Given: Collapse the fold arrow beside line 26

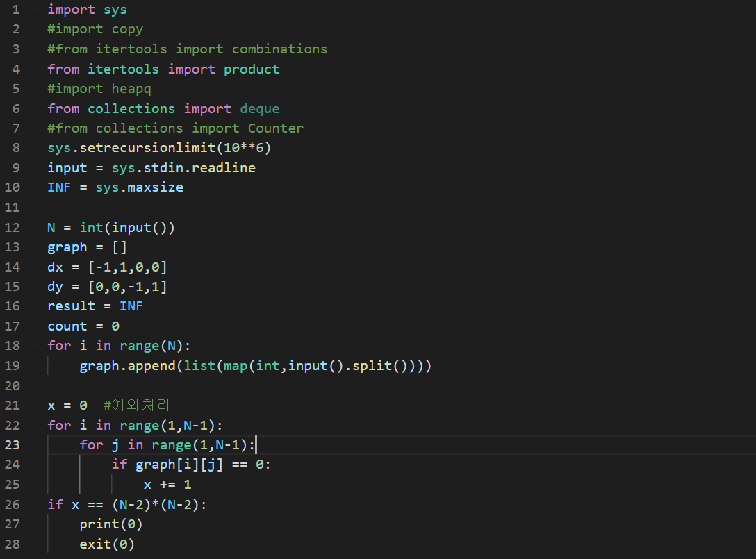Looking at the screenshot, I should tap(36, 505).
